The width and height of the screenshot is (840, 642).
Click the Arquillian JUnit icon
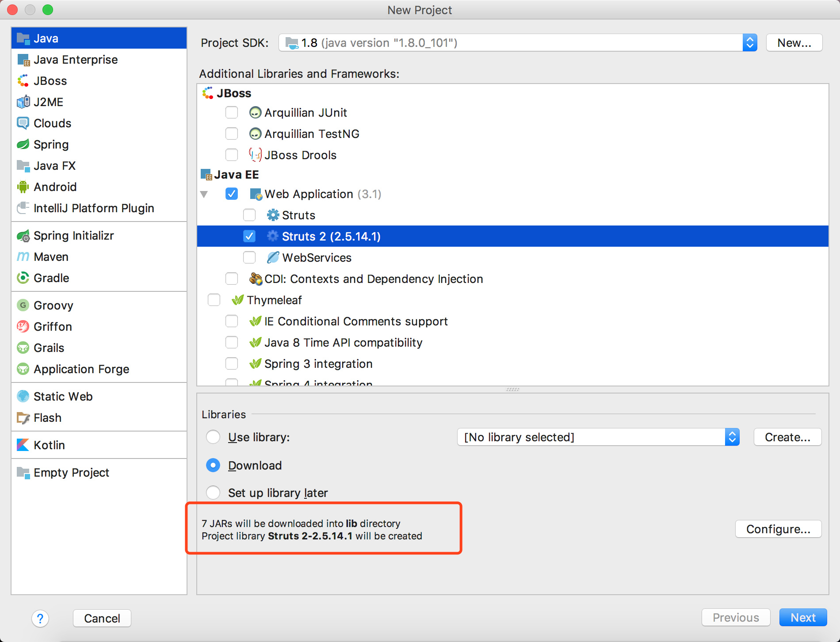[x=256, y=113]
